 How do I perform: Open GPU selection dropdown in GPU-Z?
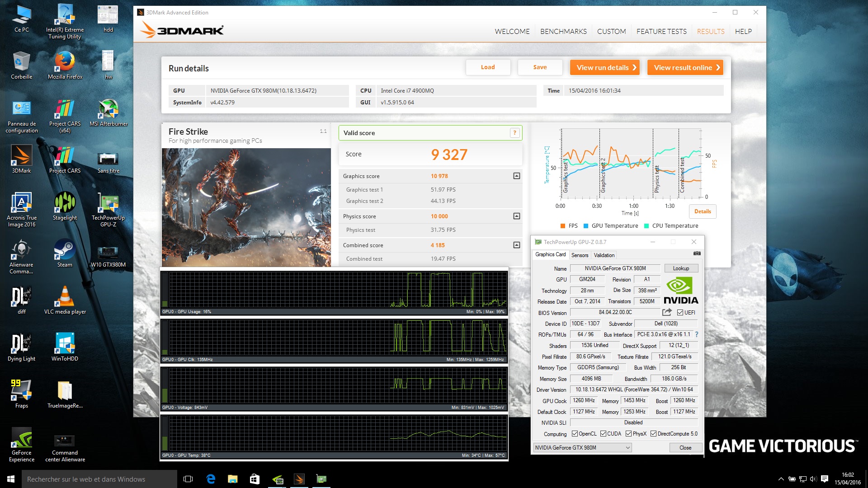pyautogui.click(x=582, y=447)
